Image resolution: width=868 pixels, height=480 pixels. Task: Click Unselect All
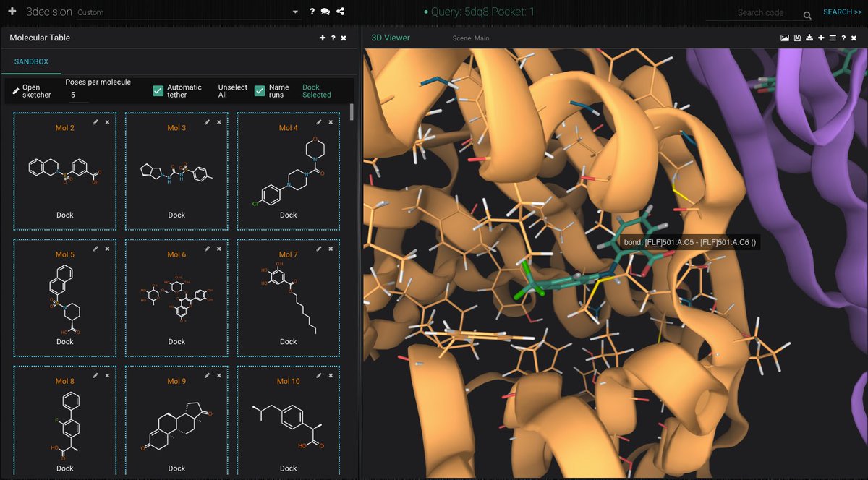coord(232,90)
